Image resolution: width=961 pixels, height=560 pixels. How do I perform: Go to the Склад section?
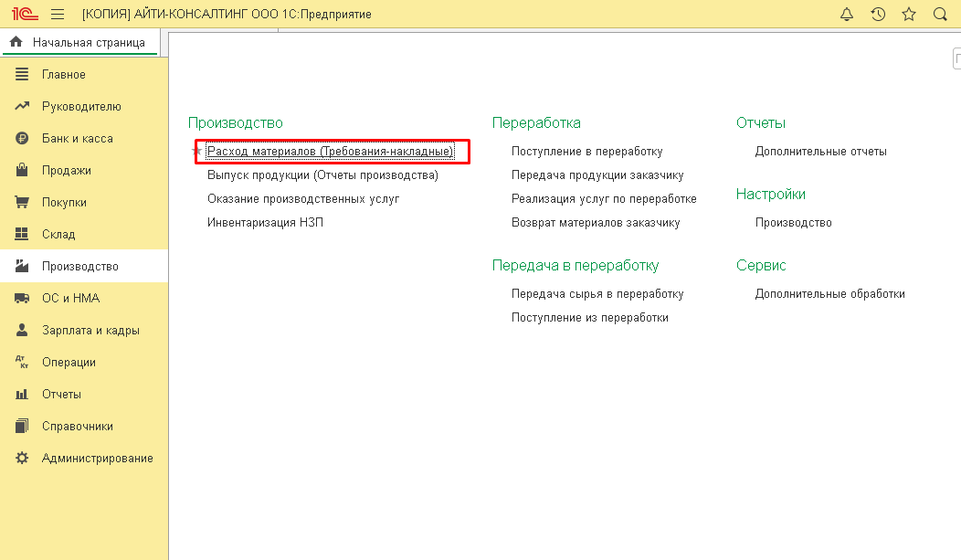[58, 235]
